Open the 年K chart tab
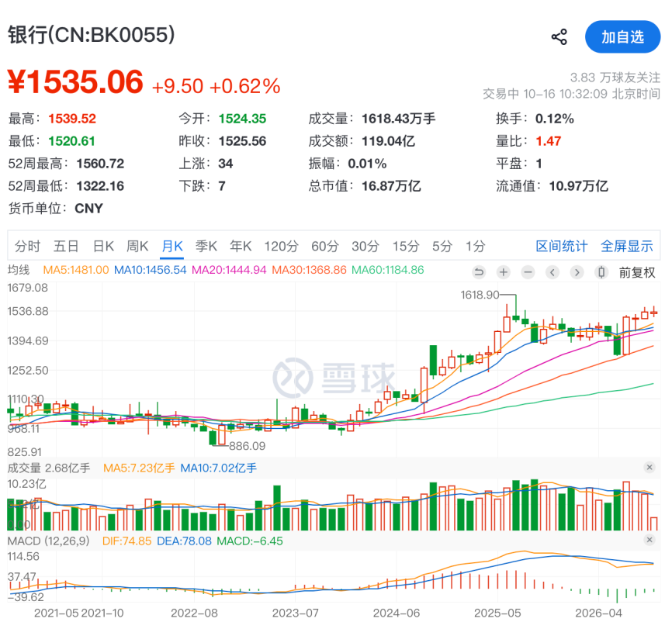 pyautogui.click(x=241, y=247)
